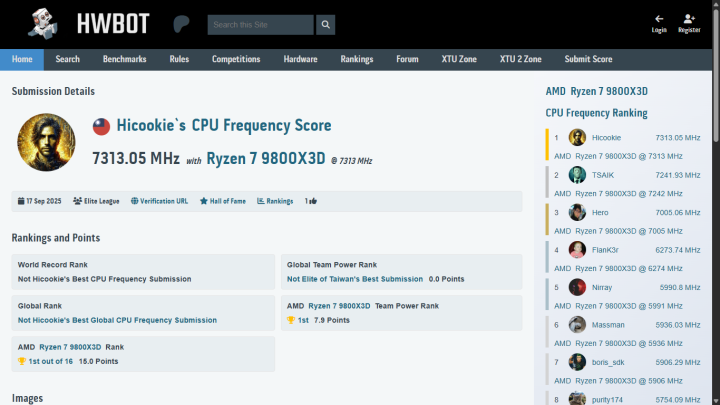Screen dimensions: 720x405
Task: Switch to the Home tab
Action: click(22, 59)
